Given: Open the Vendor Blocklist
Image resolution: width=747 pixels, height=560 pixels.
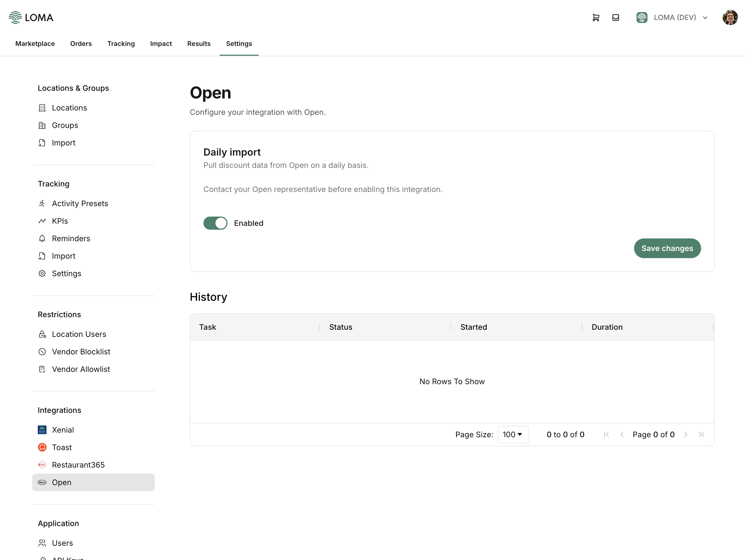Looking at the screenshot, I should [x=81, y=351].
